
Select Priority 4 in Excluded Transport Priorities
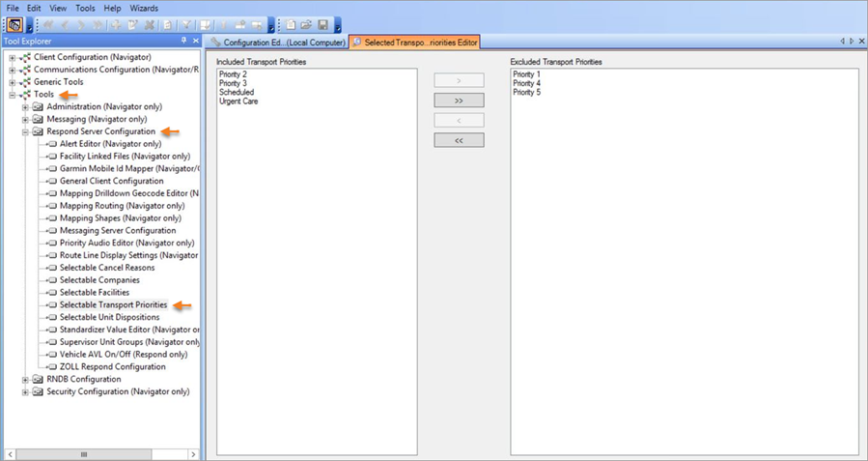coord(526,84)
